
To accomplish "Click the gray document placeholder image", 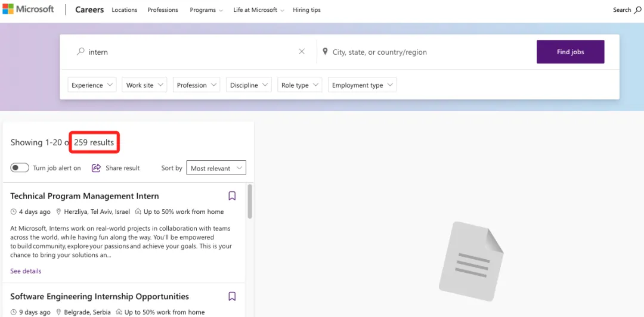I will 471,262.
